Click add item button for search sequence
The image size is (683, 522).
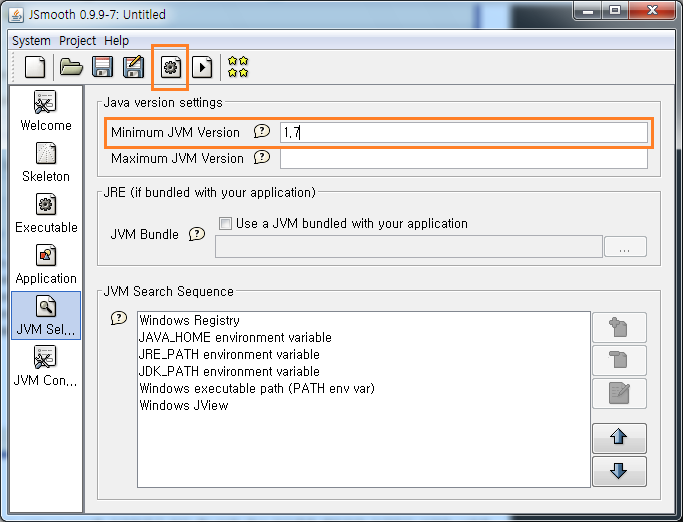[x=619, y=327]
